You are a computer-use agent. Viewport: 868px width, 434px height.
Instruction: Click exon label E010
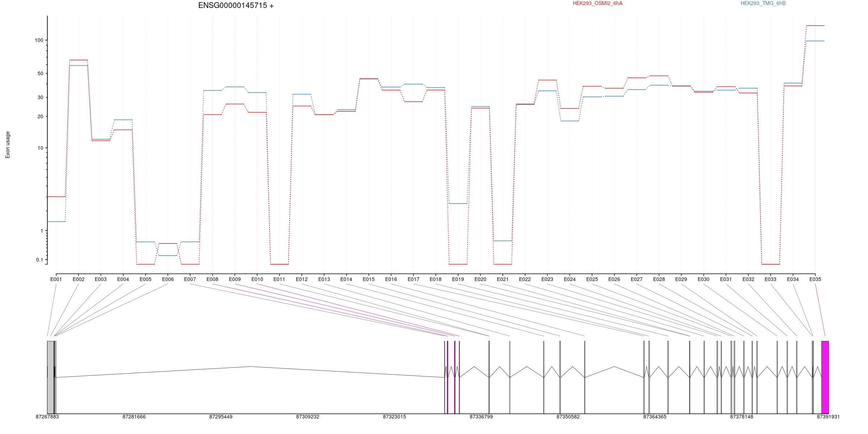257,279
